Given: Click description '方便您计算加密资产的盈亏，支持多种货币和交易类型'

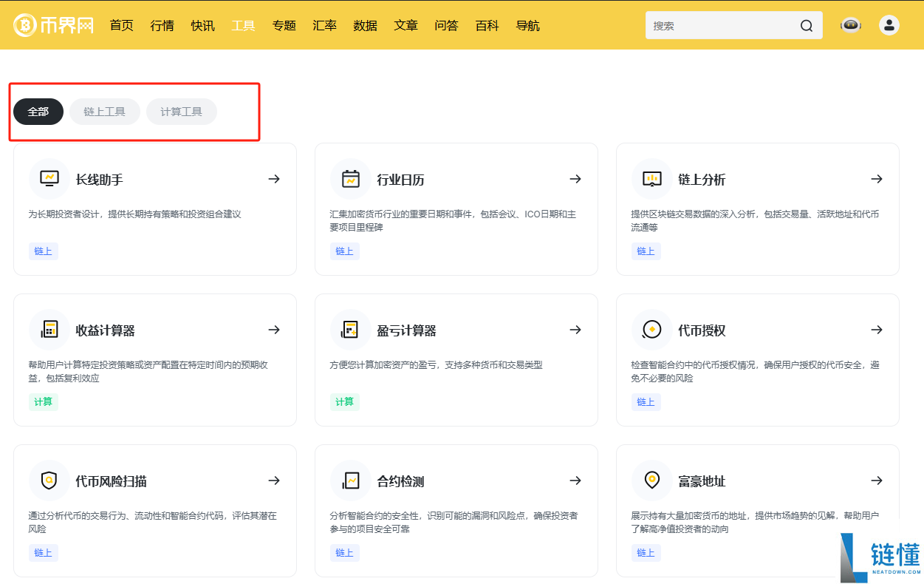Looking at the screenshot, I should [437, 365].
